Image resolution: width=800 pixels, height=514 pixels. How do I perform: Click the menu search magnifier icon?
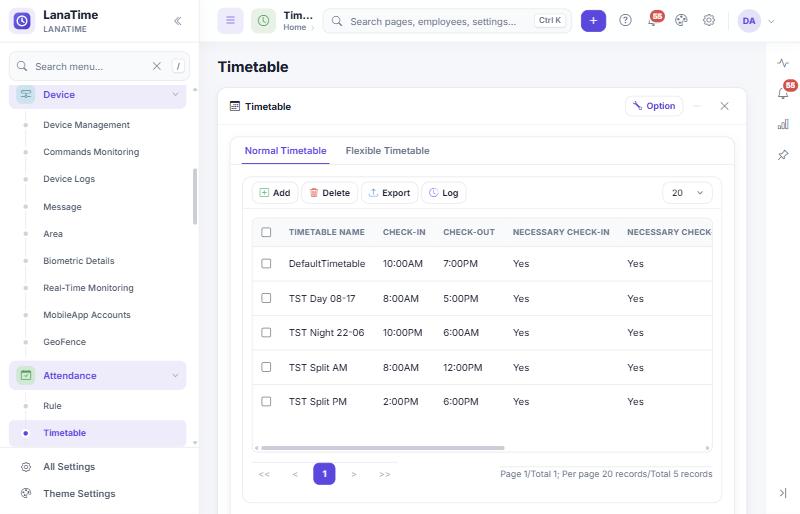pyautogui.click(x=22, y=66)
